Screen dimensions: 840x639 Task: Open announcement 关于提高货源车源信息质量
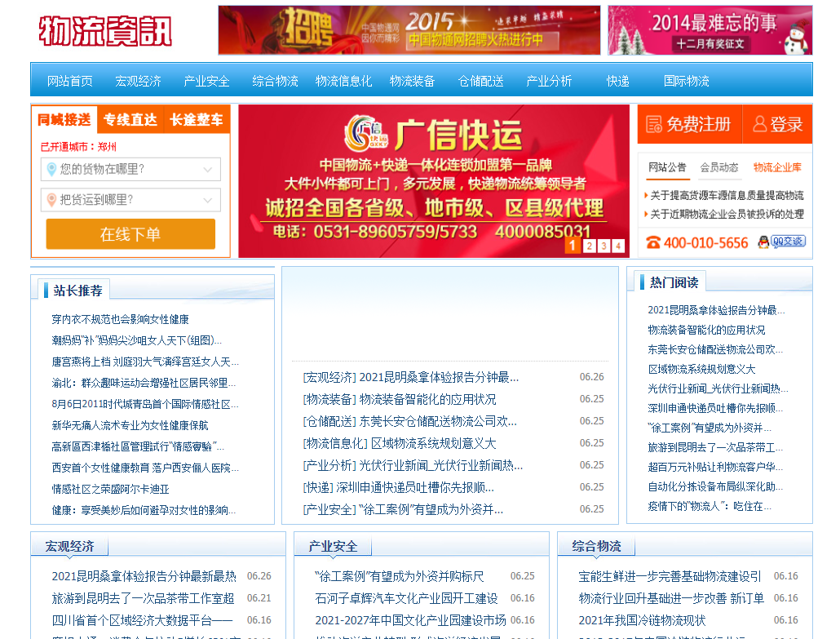click(727, 196)
